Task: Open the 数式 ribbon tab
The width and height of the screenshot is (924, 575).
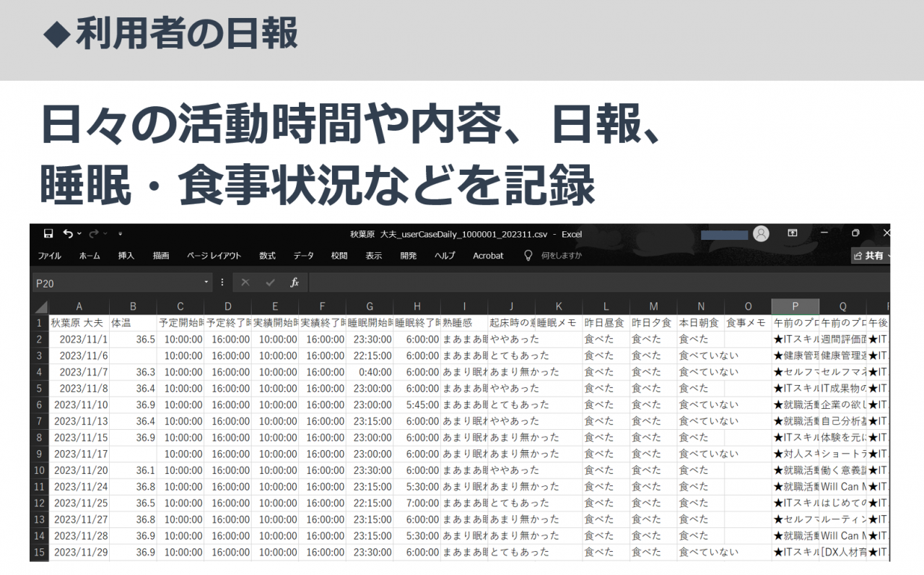Action: [267, 256]
